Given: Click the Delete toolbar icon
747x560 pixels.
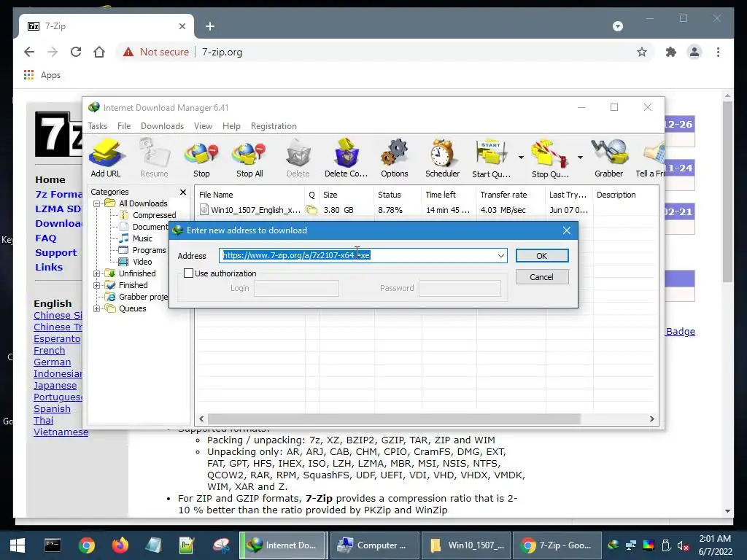Looking at the screenshot, I should click(298, 158).
